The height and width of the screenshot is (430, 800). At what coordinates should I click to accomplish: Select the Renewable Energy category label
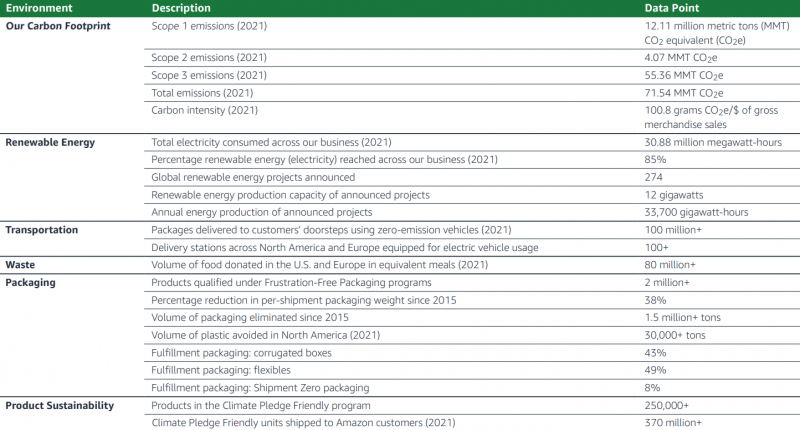tap(50, 143)
